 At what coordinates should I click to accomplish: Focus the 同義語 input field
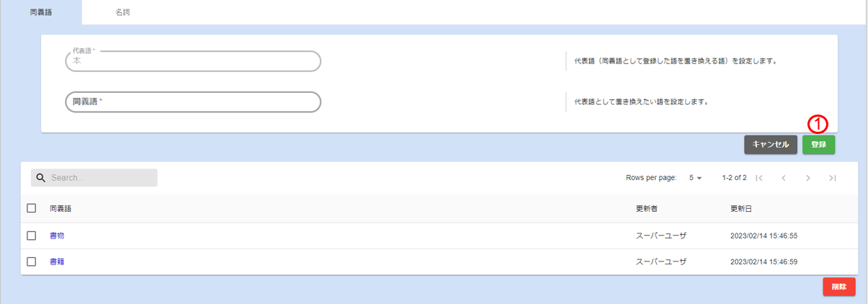click(192, 102)
